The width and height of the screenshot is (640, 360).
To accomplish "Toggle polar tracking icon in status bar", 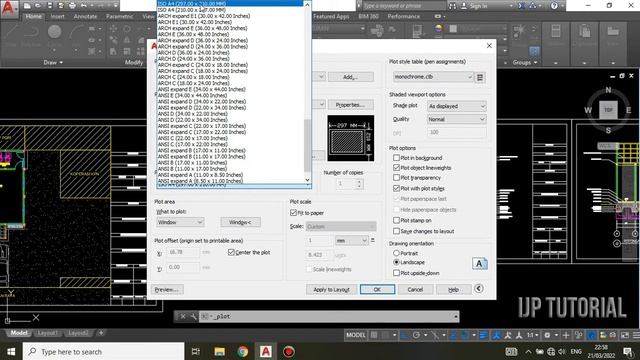I will 416,335.
